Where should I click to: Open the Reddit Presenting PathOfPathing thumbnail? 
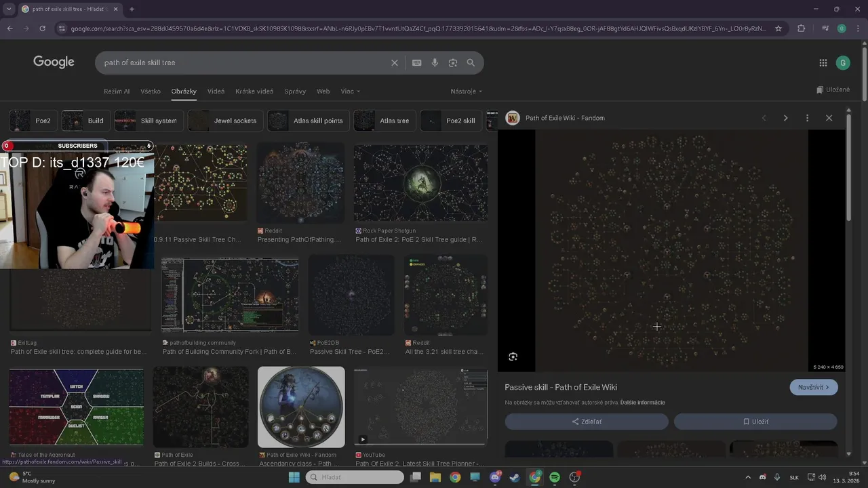300,183
